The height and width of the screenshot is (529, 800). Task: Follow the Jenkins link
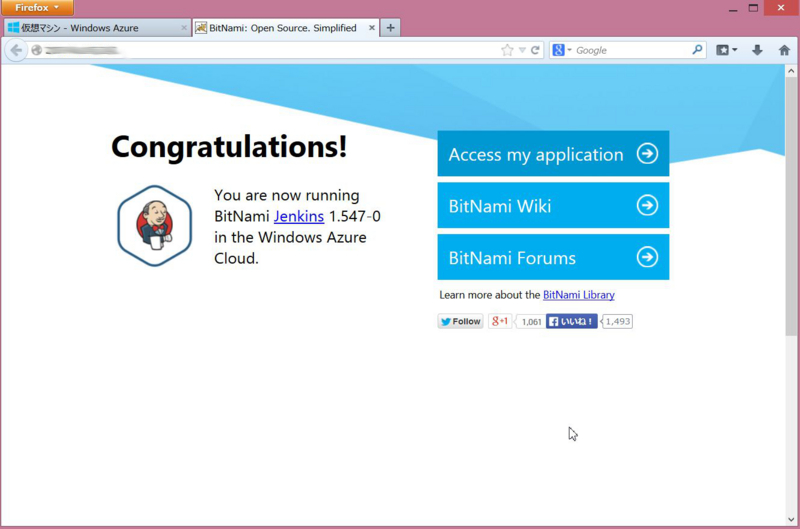[x=299, y=216]
